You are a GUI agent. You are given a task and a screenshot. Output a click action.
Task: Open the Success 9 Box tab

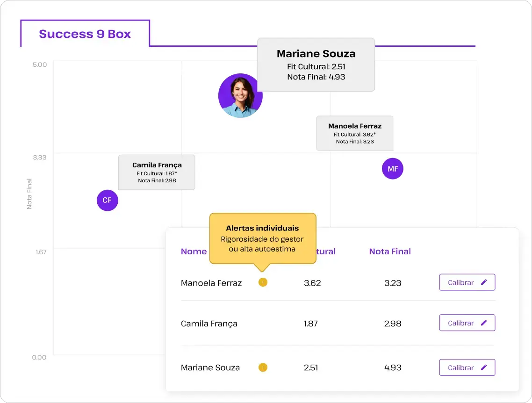click(x=85, y=34)
